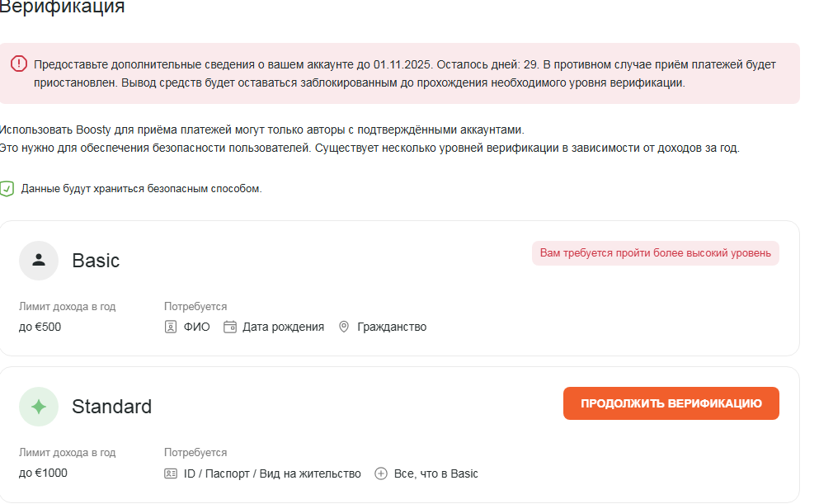Viewport: 819px width, 504px height.
Task: Click the 'Вам требуется пройти более высокий уровень' badge
Action: pyautogui.click(x=655, y=253)
